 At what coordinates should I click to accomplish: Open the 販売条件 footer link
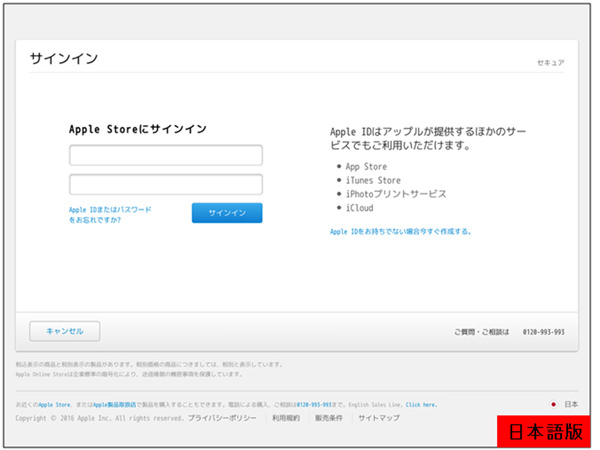[329, 418]
